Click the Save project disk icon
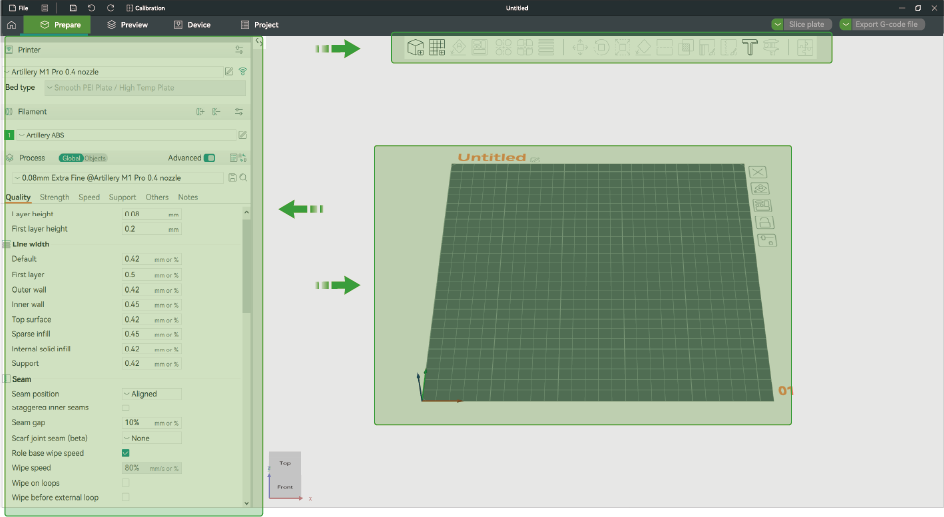This screenshot has width=944, height=517. coord(73,8)
